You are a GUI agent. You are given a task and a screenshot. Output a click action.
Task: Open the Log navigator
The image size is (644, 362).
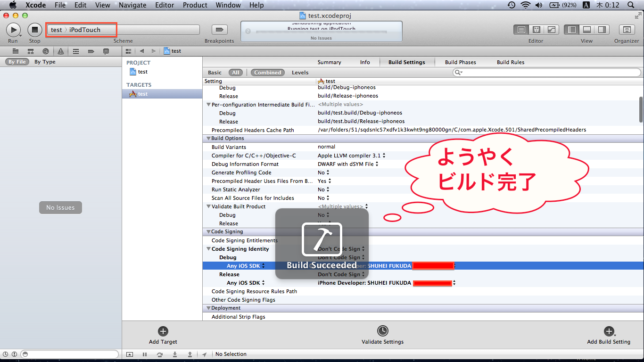106,51
